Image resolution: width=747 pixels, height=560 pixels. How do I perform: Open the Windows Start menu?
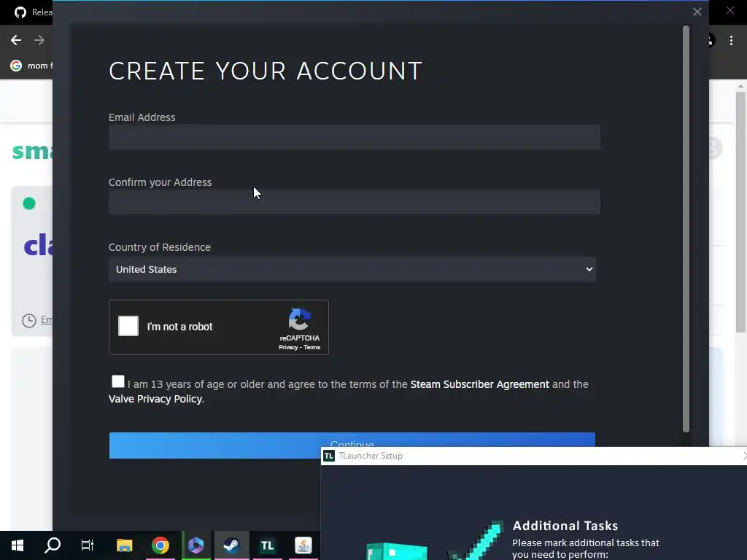point(18,545)
